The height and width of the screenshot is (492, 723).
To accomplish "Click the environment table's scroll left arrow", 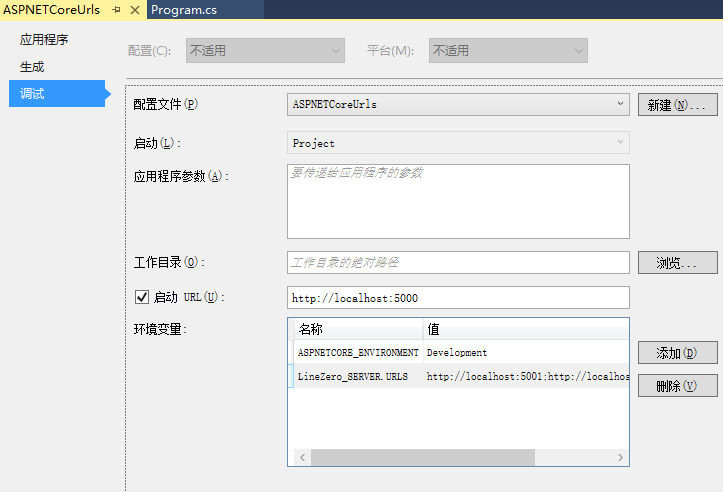I will point(302,457).
